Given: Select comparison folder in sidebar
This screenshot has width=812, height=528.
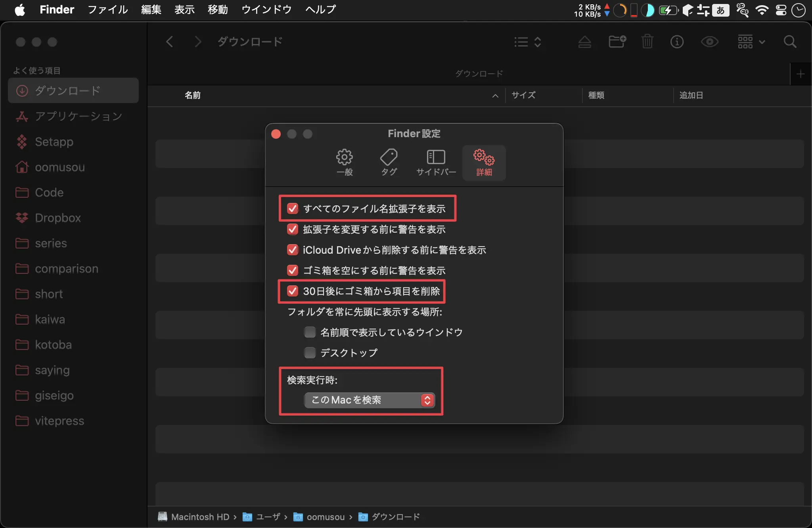Looking at the screenshot, I should (x=73, y=268).
